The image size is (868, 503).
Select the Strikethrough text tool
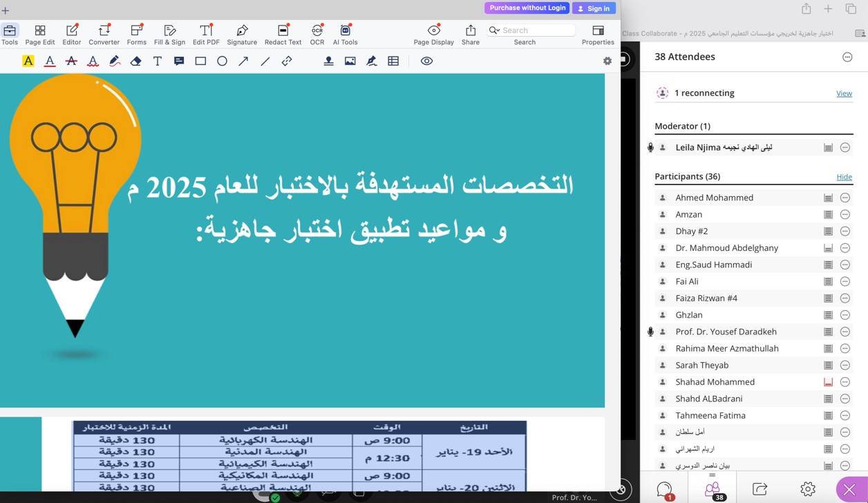tap(71, 61)
